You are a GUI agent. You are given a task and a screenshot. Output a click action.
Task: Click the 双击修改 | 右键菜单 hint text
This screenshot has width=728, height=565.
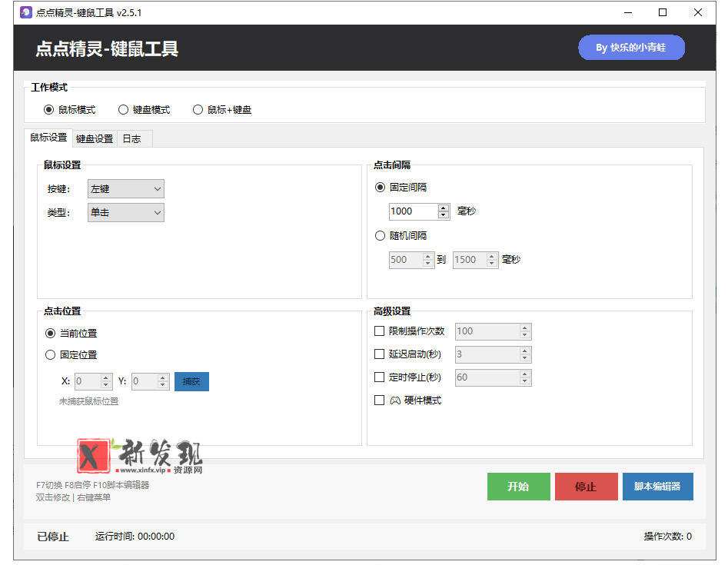[73, 497]
